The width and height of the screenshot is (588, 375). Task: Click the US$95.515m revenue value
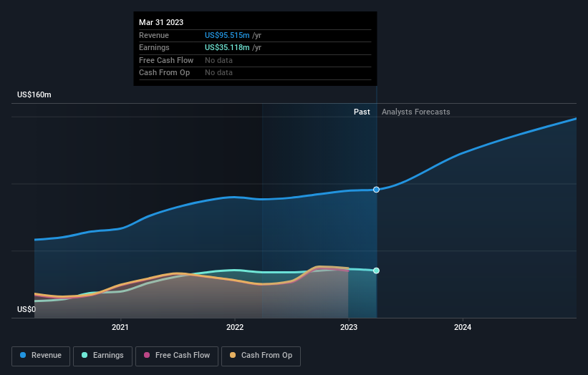pyautogui.click(x=227, y=35)
